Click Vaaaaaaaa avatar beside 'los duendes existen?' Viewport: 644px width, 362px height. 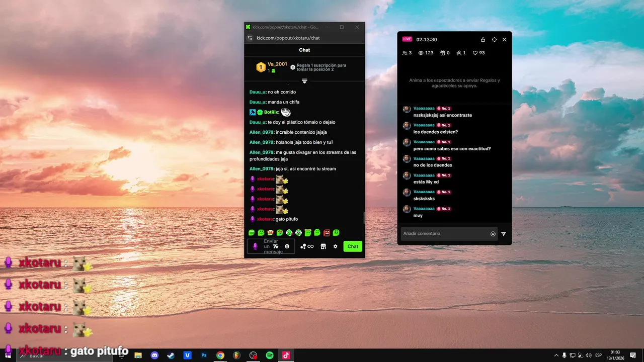[407, 126]
